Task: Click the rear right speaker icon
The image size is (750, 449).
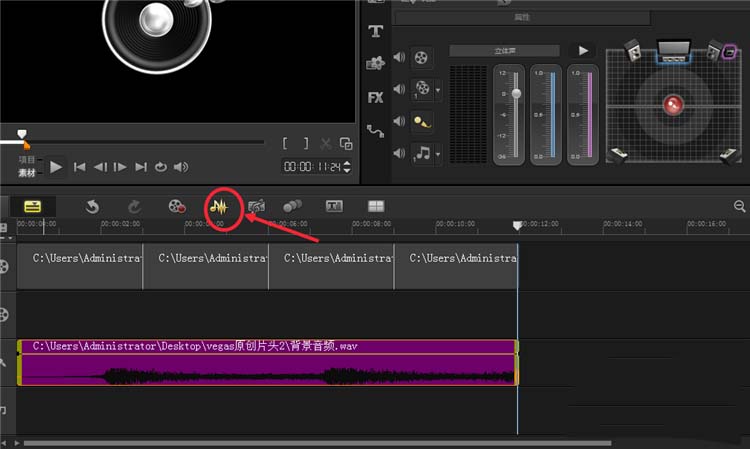Action: pos(730,156)
